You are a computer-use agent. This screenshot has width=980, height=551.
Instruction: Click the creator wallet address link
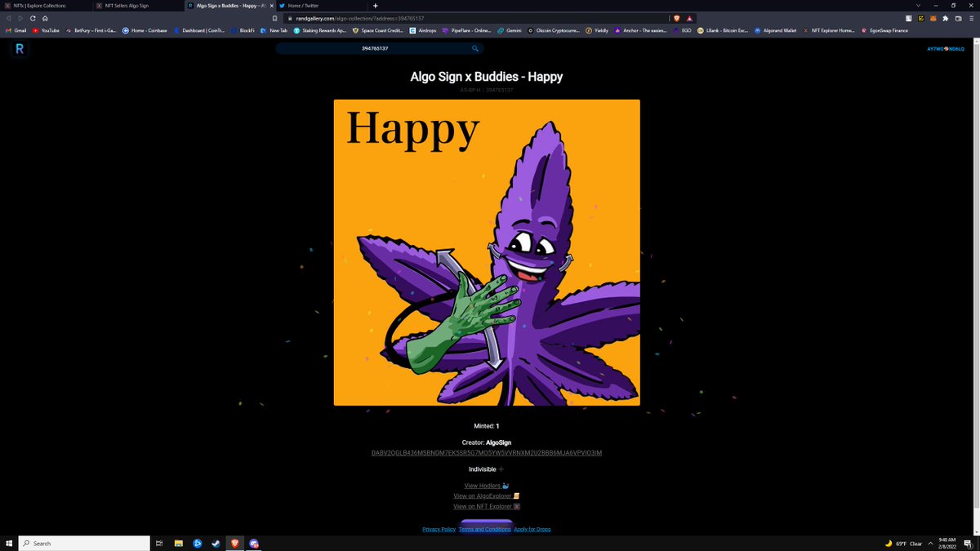(x=487, y=453)
